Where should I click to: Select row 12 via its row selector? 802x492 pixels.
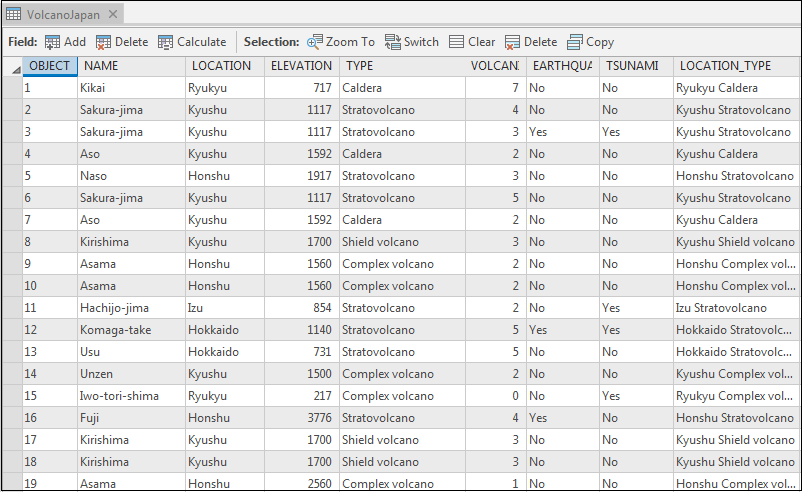pyautogui.click(x=12, y=330)
